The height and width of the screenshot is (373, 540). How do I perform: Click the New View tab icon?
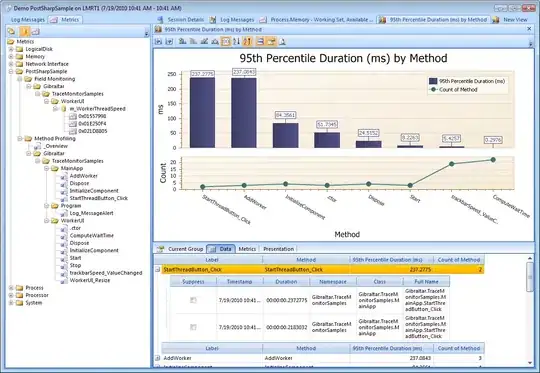point(496,20)
